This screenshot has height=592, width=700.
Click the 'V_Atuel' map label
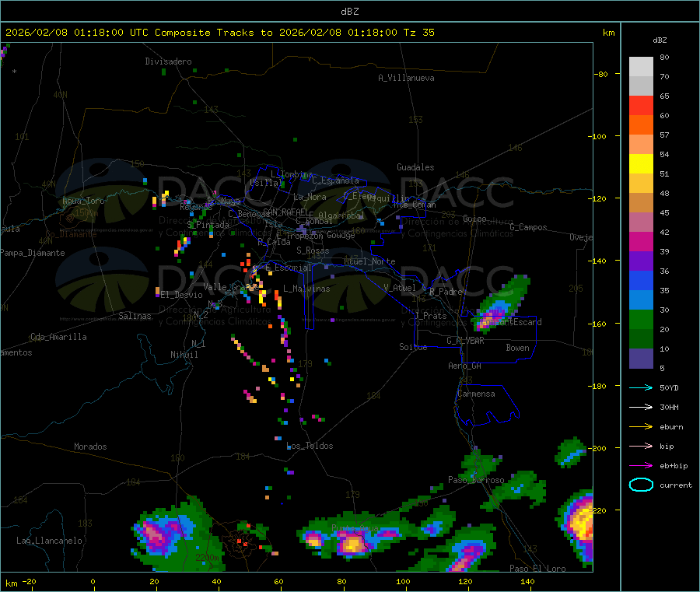click(x=400, y=288)
